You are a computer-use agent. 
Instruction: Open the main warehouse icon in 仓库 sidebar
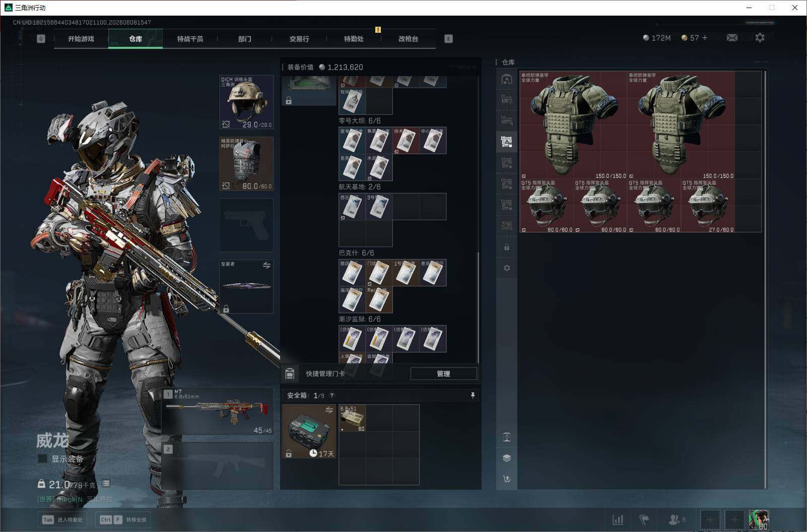(x=507, y=79)
